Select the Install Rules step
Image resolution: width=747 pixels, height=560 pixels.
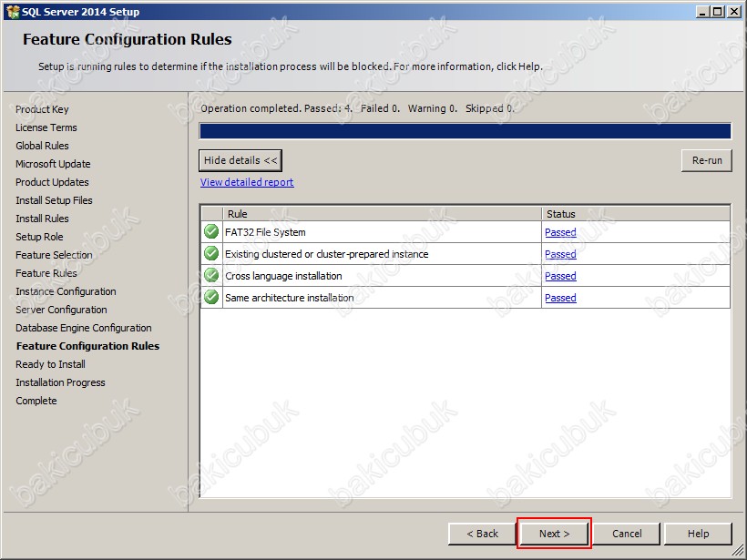click(42, 219)
